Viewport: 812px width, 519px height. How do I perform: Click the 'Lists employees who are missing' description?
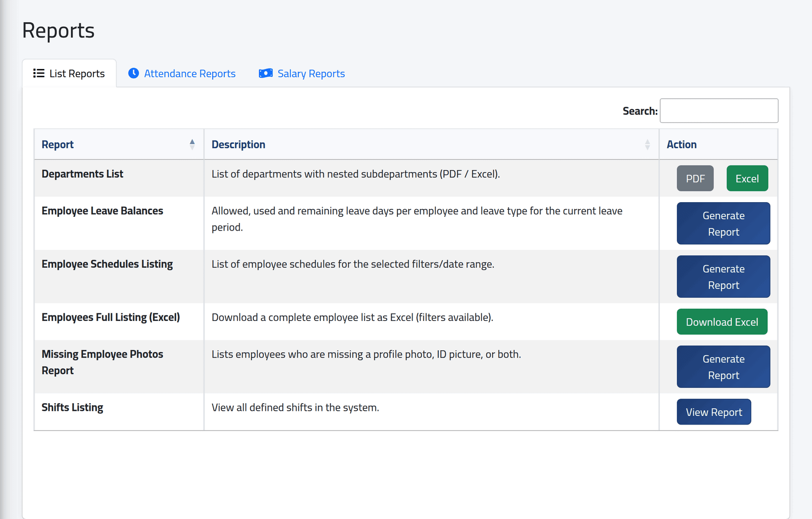coord(366,354)
